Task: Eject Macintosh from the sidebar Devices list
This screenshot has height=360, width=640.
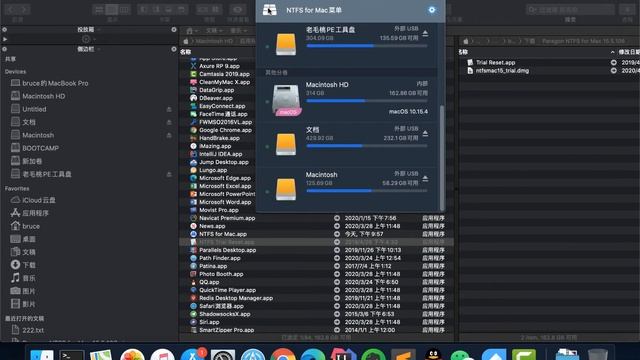Action: 169,135
